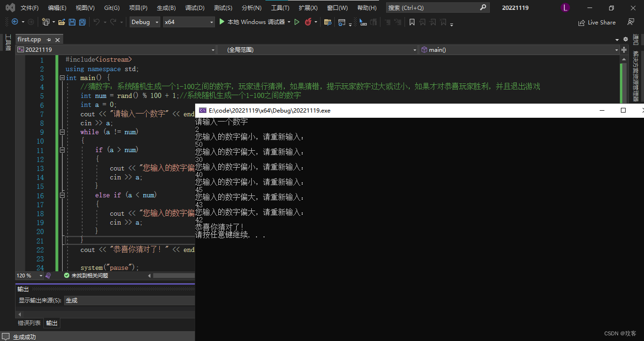
Task: Open the 生成(B) menu
Action: coord(166,8)
